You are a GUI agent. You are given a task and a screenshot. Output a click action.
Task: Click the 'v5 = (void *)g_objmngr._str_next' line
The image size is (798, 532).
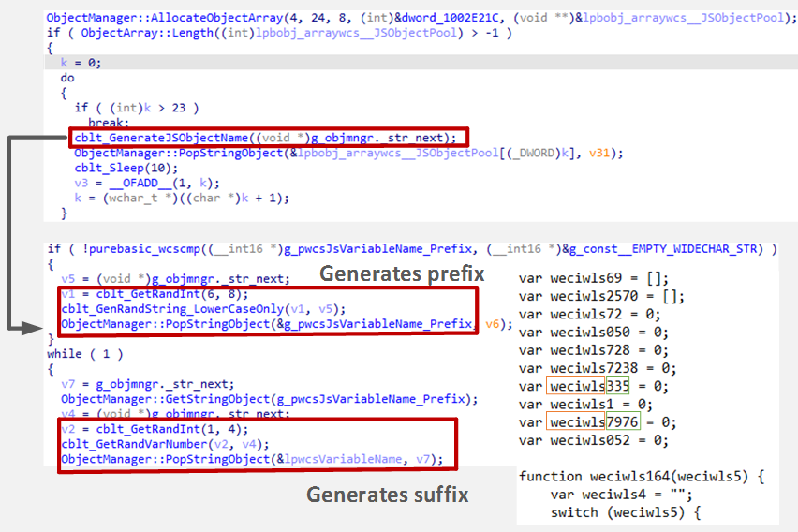[x=175, y=279]
